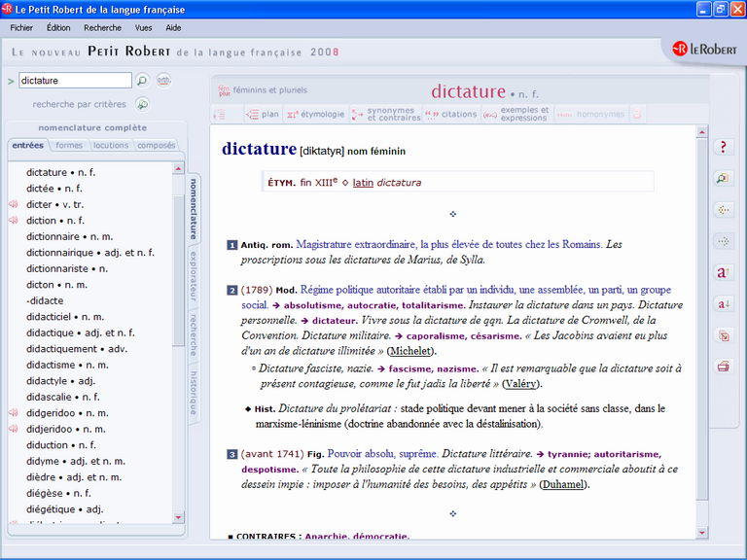
Task: Open the vertical explorateur tab
Action: (x=194, y=276)
